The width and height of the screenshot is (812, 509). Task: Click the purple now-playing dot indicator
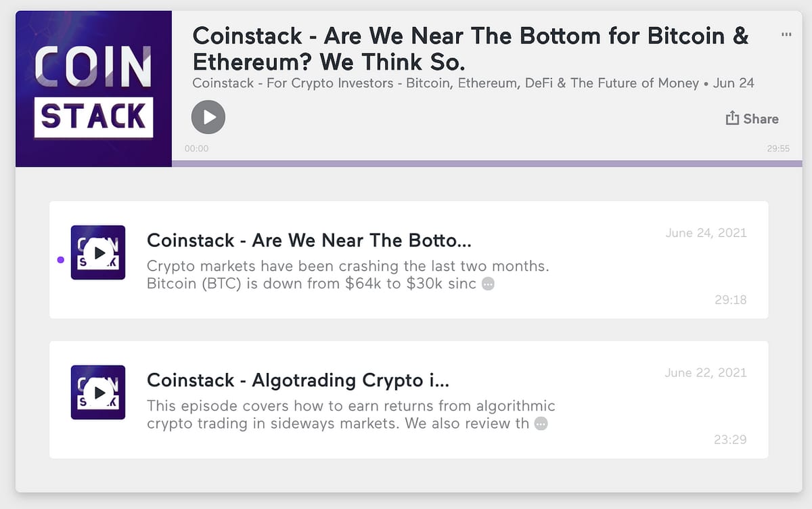tap(61, 259)
